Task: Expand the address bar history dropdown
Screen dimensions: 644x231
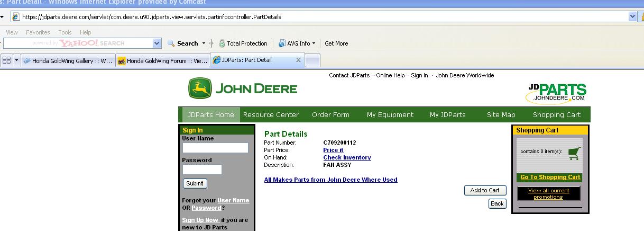Action: [632, 16]
